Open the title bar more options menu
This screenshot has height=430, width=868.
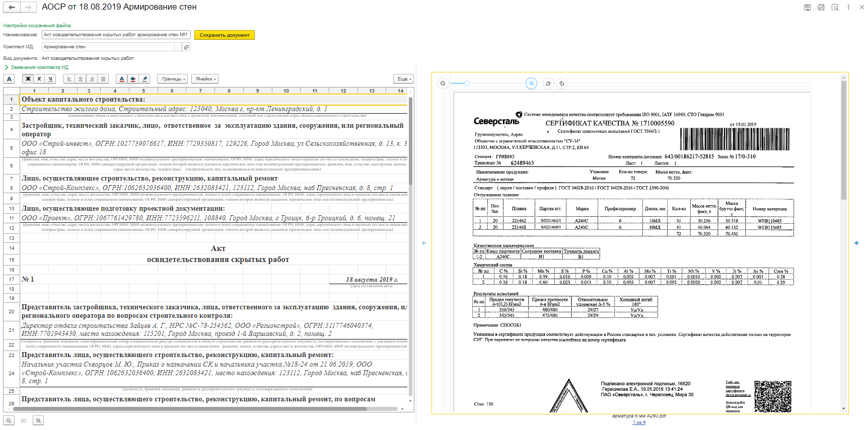point(848,8)
